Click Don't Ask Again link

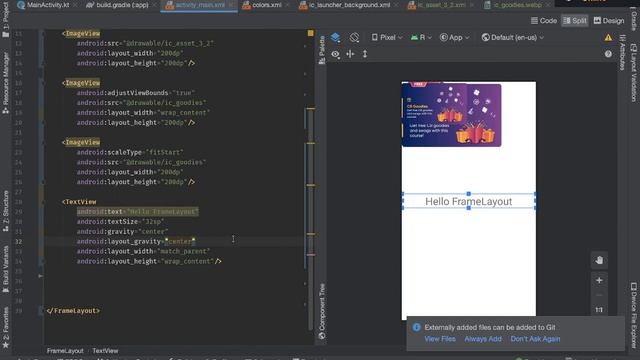535,339
